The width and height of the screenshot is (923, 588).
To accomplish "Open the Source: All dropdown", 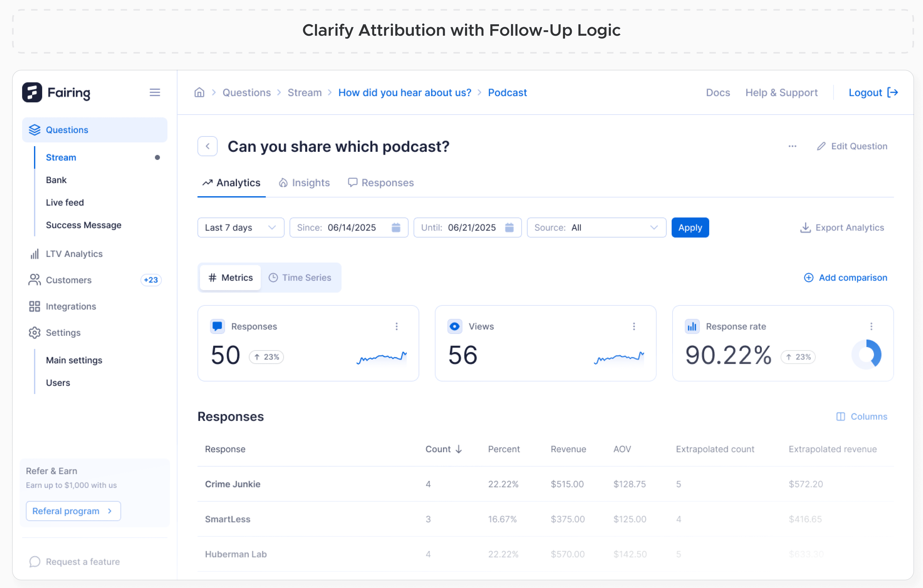I will coord(596,227).
